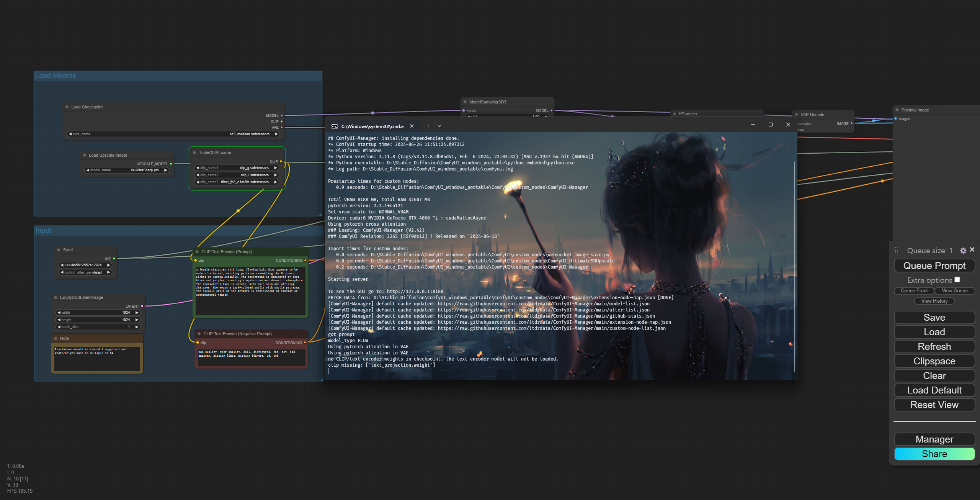Click images input slot on Preview Image
Viewport: 980px width, 500px height.
tap(895, 118)
